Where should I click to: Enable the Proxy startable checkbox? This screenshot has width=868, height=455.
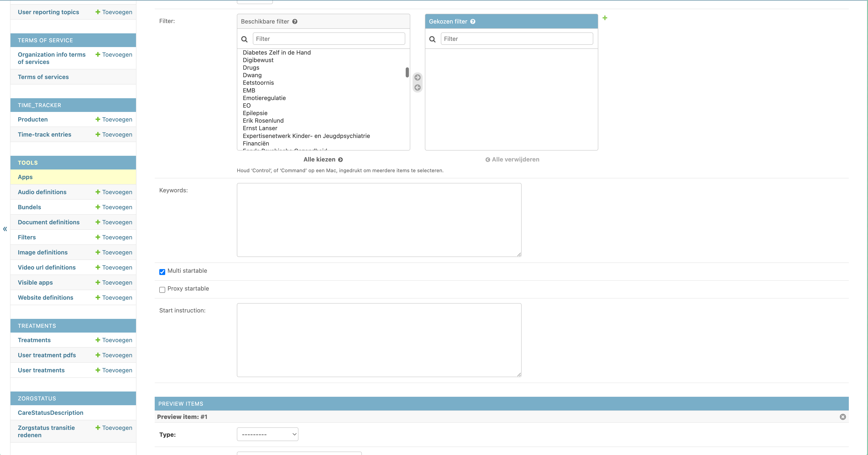(x=162, y=290)
